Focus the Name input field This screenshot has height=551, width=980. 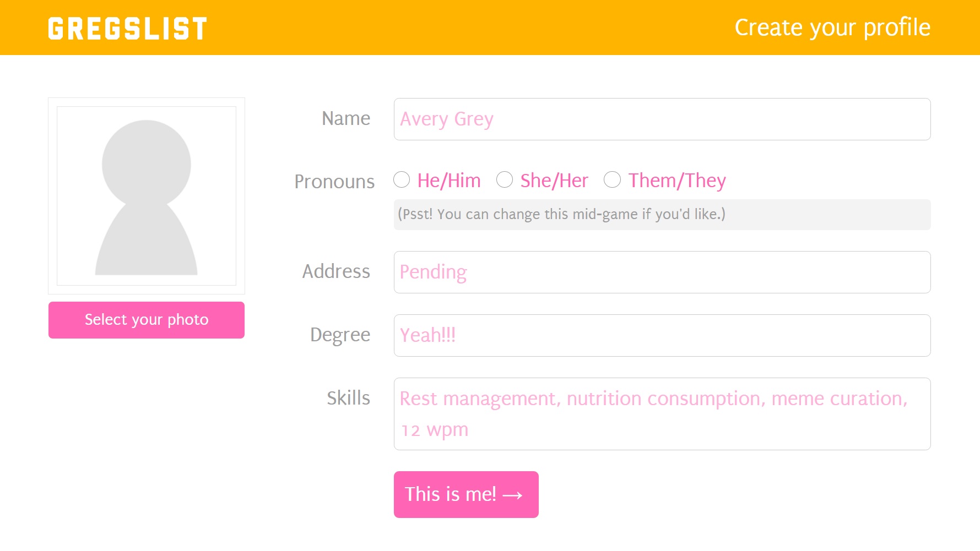(662, 119)
